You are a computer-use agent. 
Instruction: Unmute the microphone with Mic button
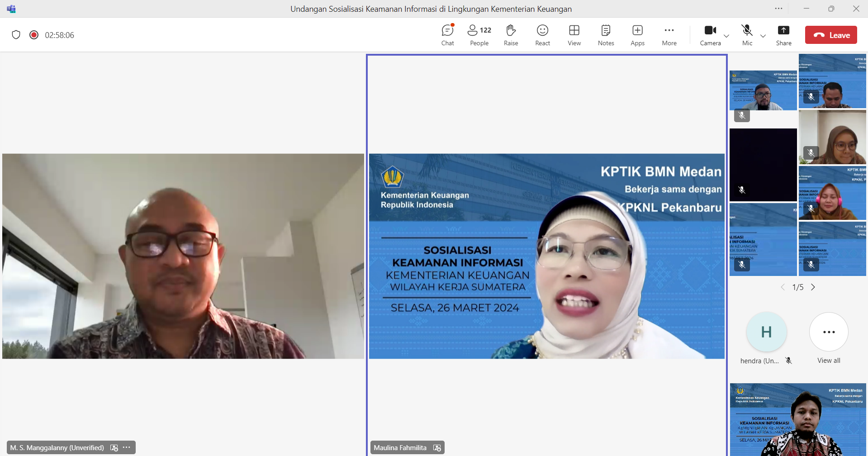point(747,35)
